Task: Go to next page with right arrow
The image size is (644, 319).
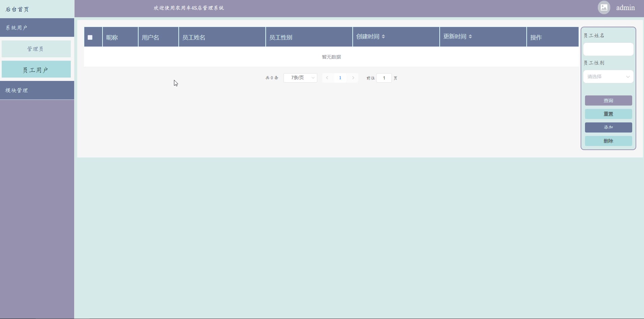Action: 353,78
